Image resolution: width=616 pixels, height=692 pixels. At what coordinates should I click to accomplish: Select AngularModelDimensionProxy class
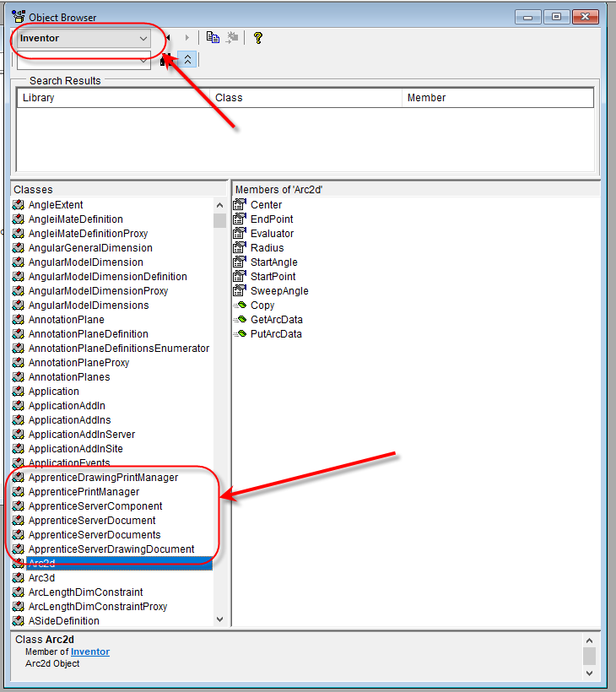pyautogui.click(x=98, y=291)
